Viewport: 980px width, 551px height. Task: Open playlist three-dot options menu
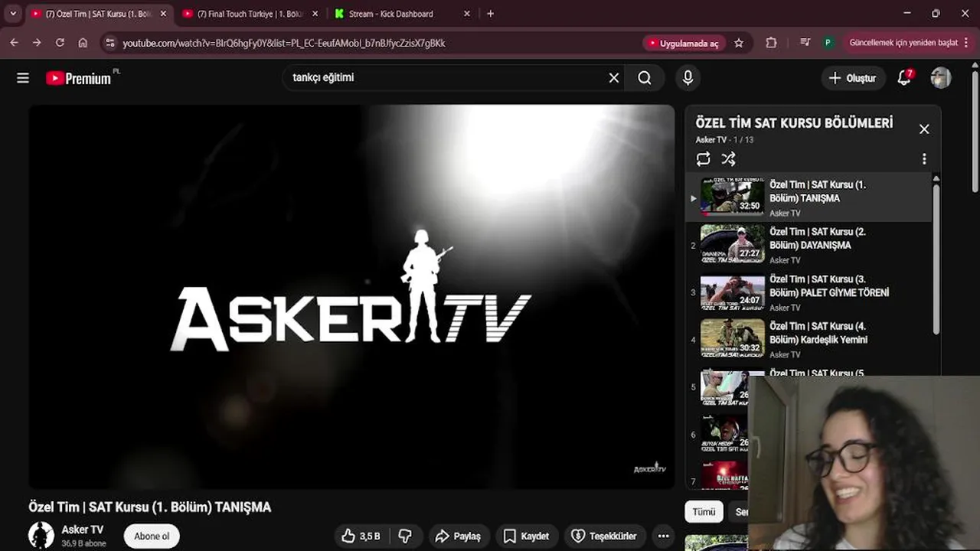click(x=924, y=159)
